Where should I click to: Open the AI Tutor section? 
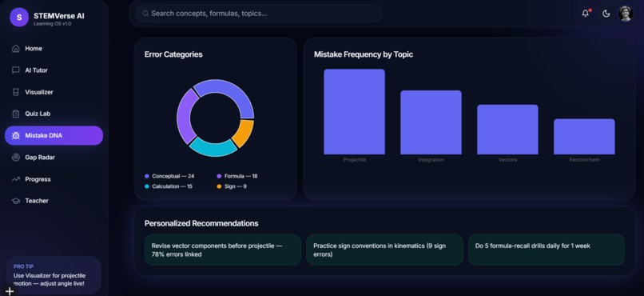[x=54, y=70]
